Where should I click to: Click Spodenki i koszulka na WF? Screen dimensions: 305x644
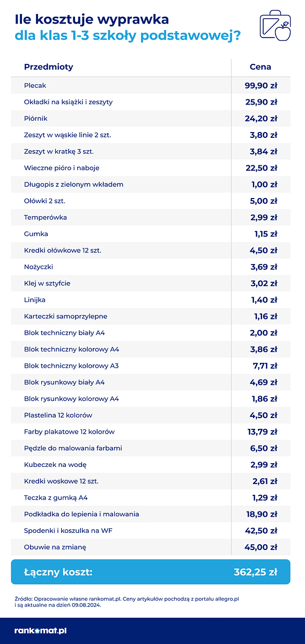click(67, 530)
